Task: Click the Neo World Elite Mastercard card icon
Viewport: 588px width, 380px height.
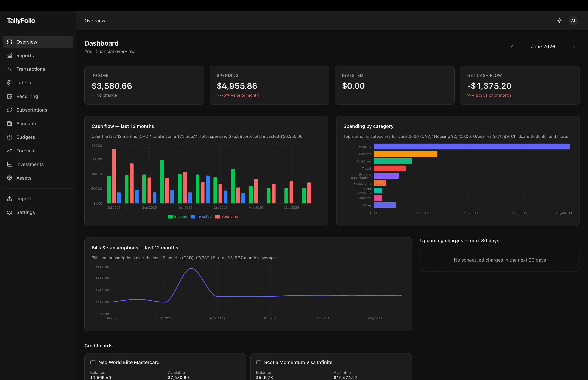Action: coord(93,362)
